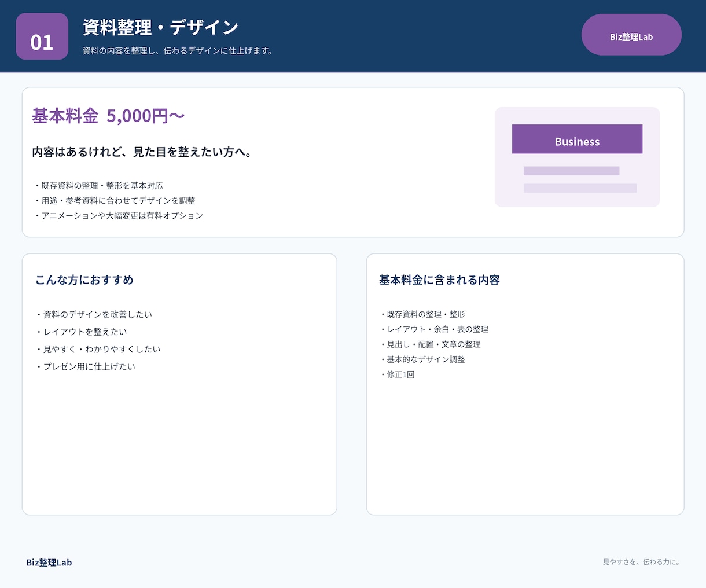This screenshot has height=588, width=706.
Task: Click the Biz整理Lab pill button in header
Action: point(631,35)
